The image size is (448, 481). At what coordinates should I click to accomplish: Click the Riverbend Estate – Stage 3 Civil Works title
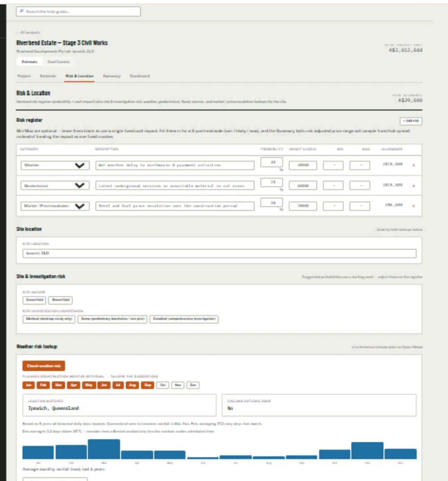pyautogui.click(x=62, y=43)
